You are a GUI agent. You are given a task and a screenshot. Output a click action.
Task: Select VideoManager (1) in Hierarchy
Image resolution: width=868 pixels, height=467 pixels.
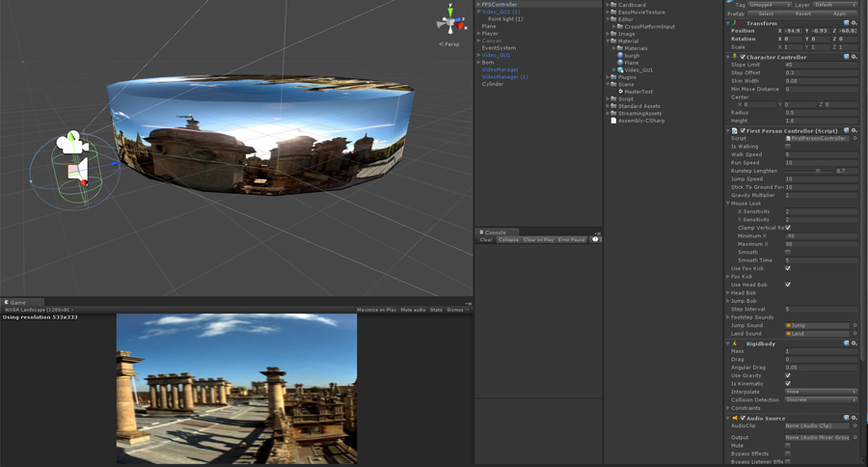(x=504, y=77)
